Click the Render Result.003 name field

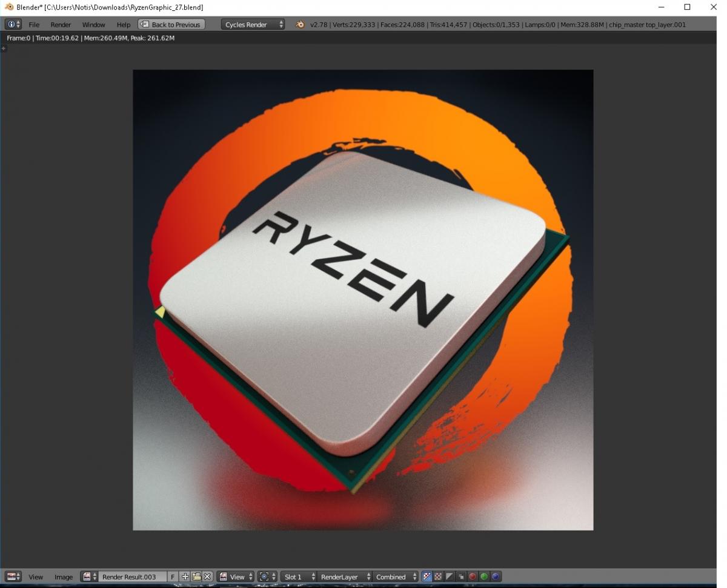click(x=132, y=577)
